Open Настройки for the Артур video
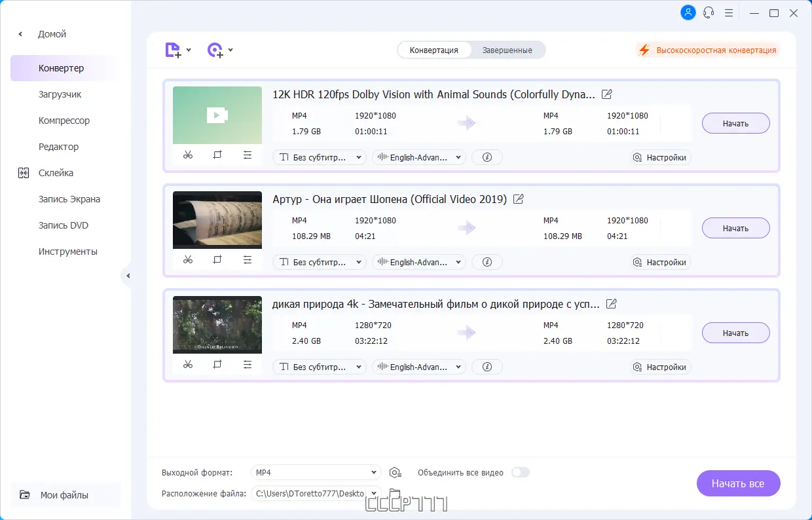This screenshot has width=812, height=520. 660,262
